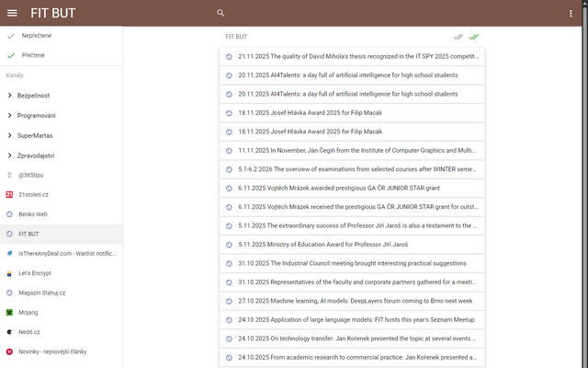Open WINTER semester examinations overview article
This screenshot has width=588, height=368.
[x=352, y=169]
